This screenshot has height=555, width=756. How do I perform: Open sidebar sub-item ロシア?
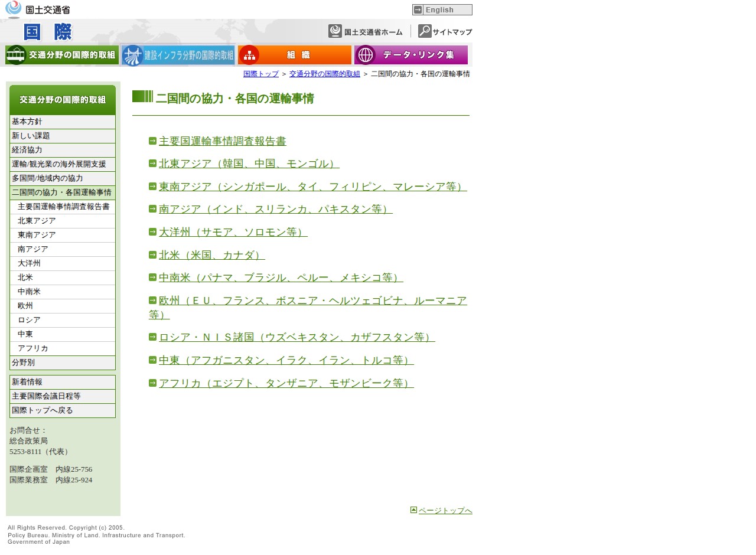63,320
